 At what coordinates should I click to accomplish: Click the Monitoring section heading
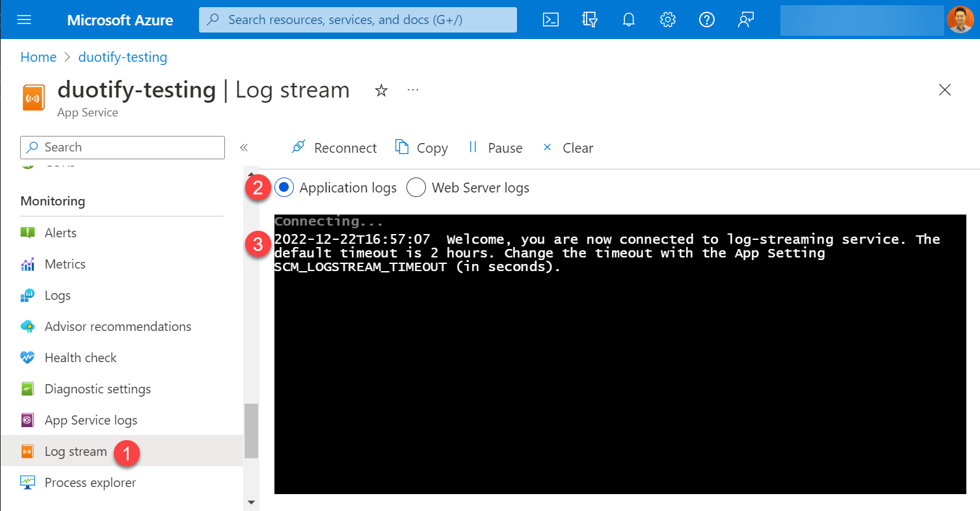pos(53,201)
